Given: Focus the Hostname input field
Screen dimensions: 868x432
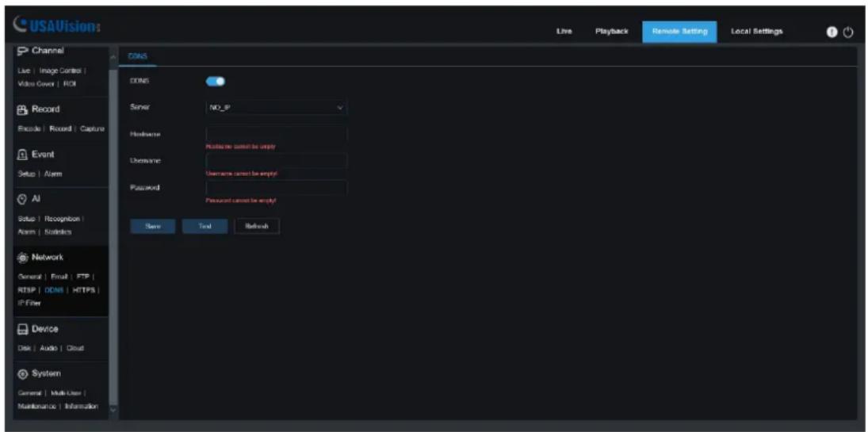Looking at the screenshot, I should pyautogui.click(x=276, y=134).
